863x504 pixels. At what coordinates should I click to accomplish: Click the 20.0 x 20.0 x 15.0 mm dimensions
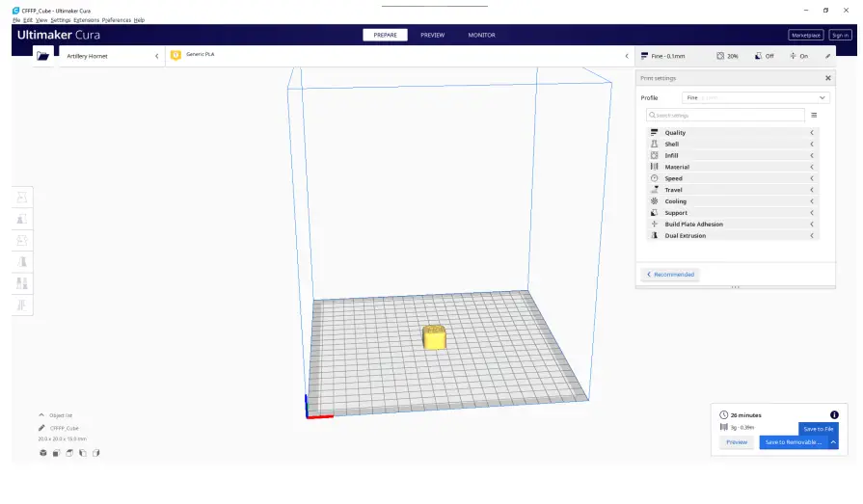(x=62, y=439)
